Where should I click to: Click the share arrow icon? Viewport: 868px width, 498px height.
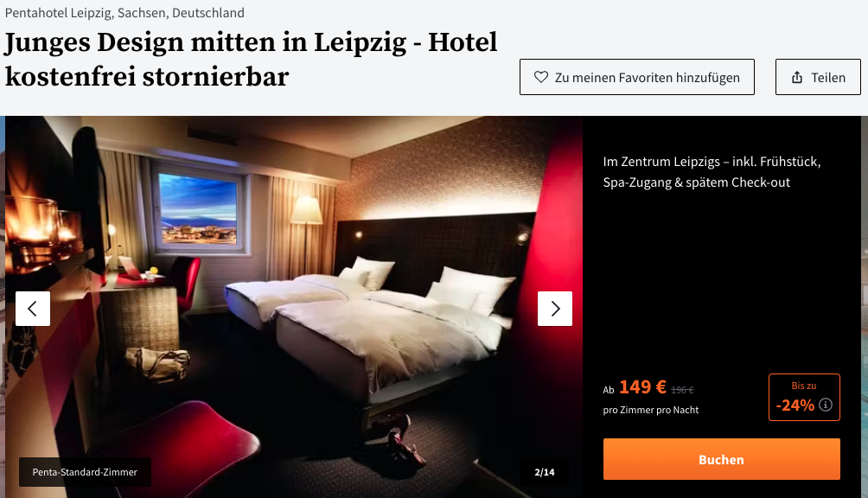click(x=796, y=77)
